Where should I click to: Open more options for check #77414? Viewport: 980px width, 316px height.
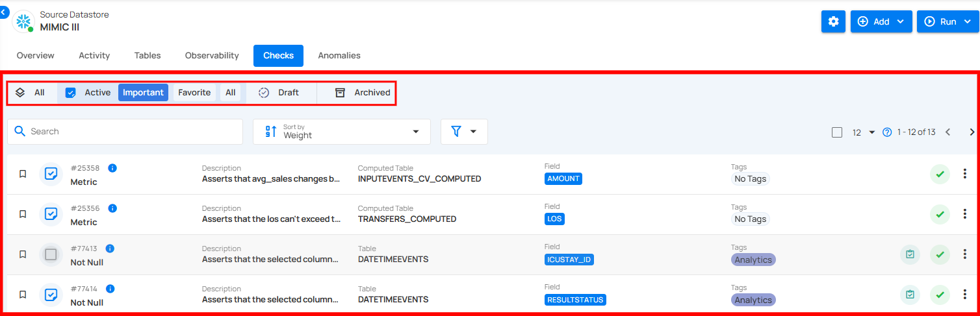coord(965,295)
